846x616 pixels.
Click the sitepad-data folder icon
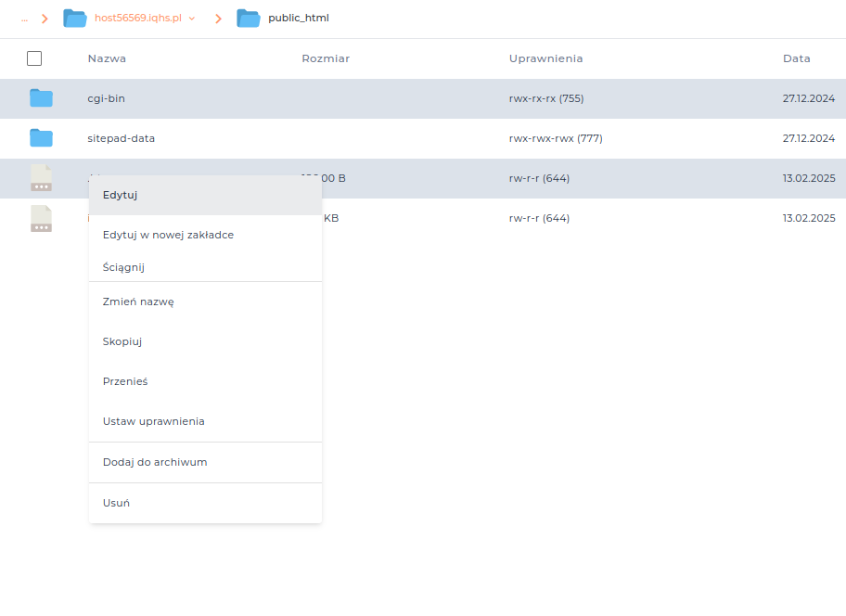(x=41, y=138)
